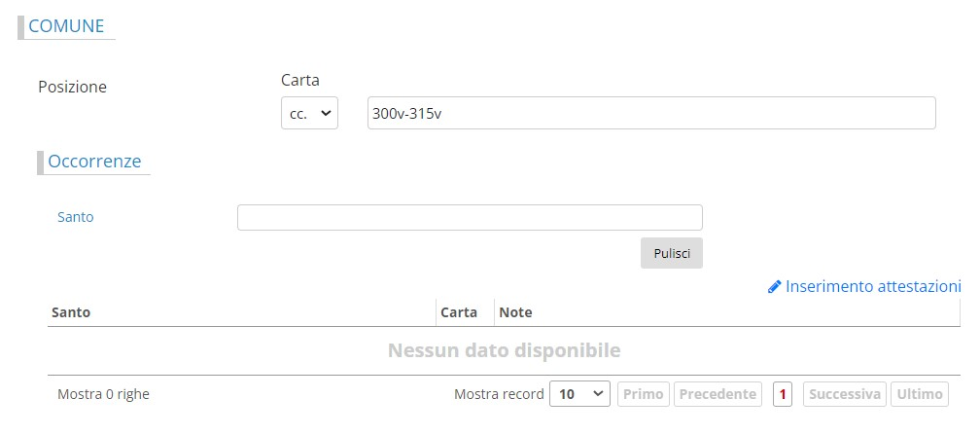The width and height of the screenshot is (980, 435).
Task: Click the Nessun dato disponibile table row
Action: tap(504, 350)
